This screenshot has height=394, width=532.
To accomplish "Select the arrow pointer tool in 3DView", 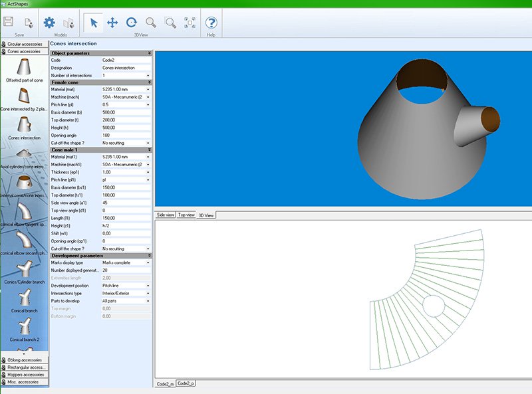I will coord(94,22).
